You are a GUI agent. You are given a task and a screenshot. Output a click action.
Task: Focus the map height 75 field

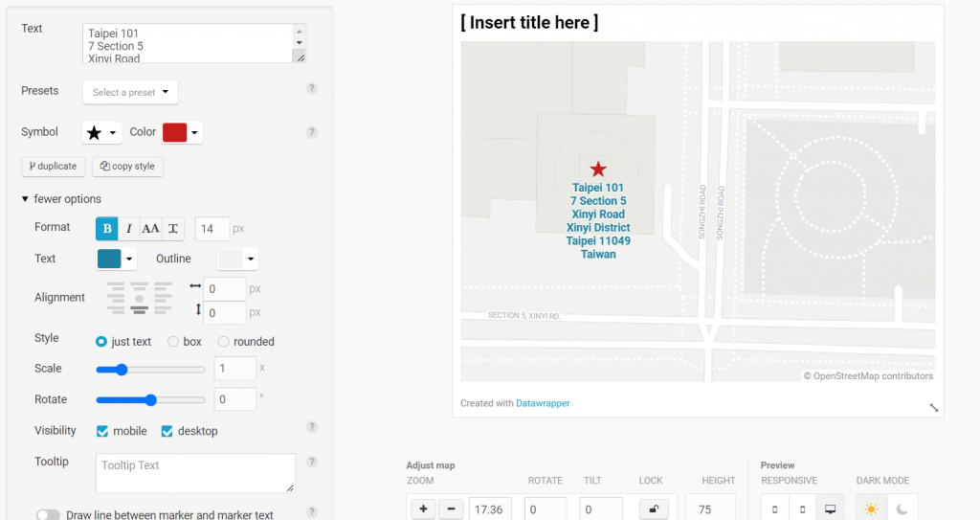(x=711, y=509)
